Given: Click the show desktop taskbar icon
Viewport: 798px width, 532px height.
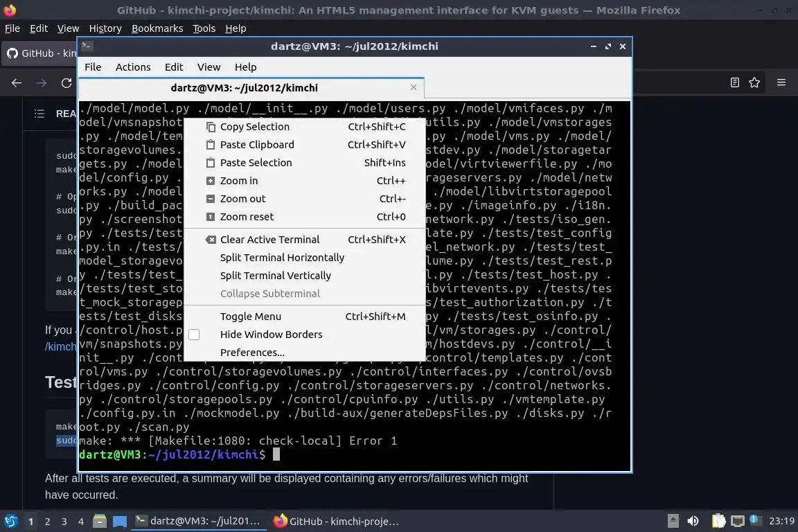Looking at the screenshot, I should [x=120, y=522].
